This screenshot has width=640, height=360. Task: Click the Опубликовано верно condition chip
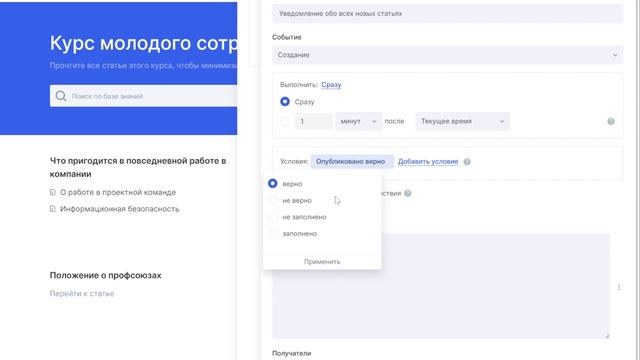coord(352,162)
